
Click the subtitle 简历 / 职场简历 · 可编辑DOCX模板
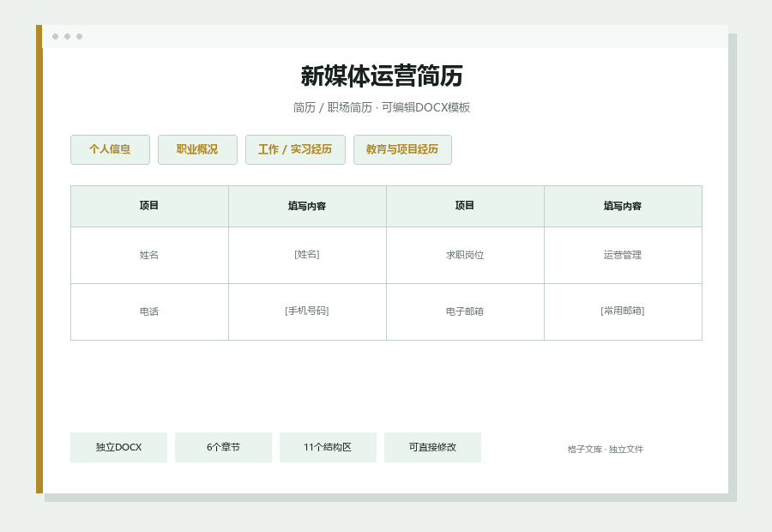382,107
